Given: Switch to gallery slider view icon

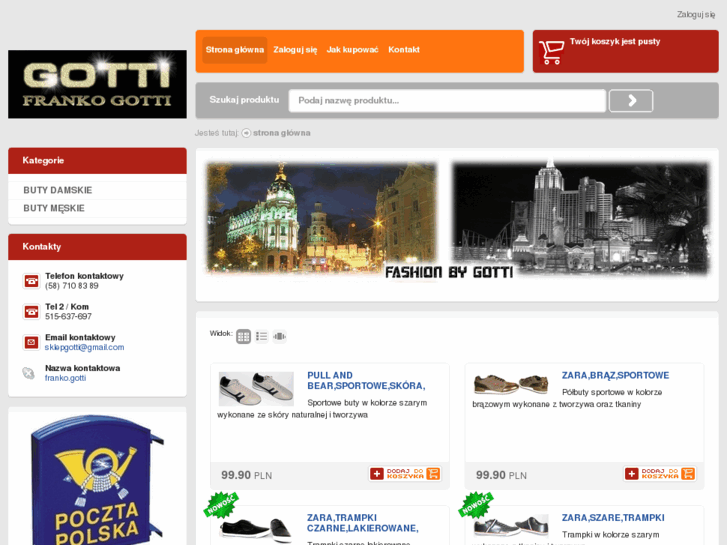Looking at the screenshot, I should [279, 336].
